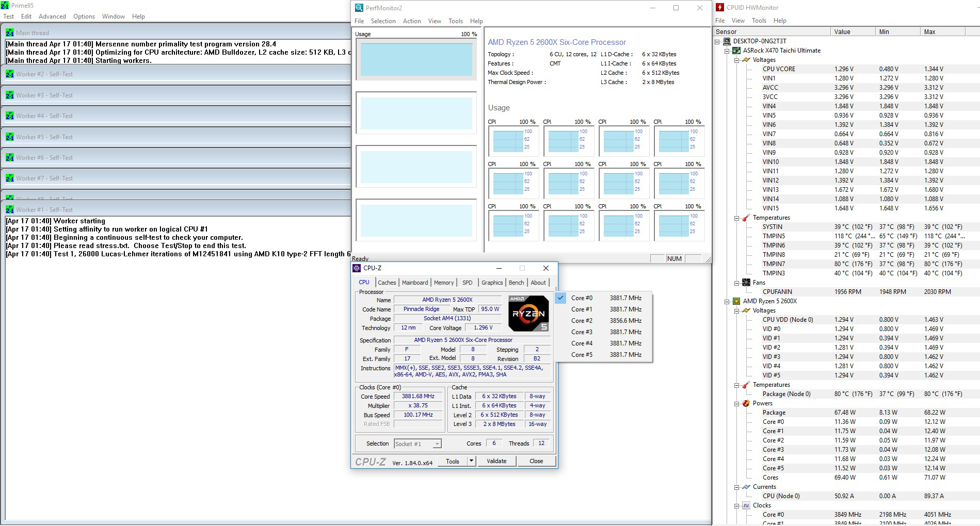This screenshot has height=526, width=980.
Task: Select the top Usage graph pane in PerfMonitor2
Action: pyautogui.click(x=416, y=59)
